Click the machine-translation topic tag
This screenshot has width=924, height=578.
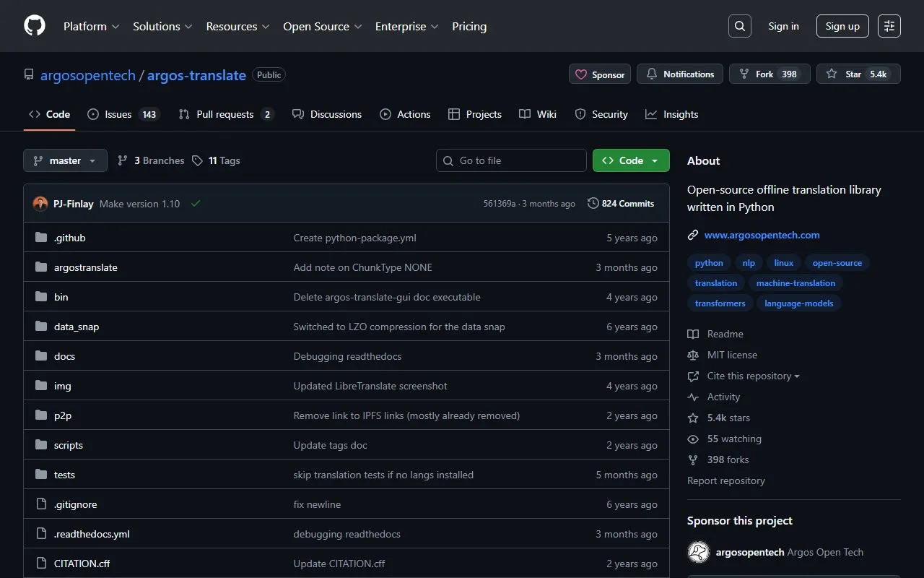click(x=796, y=283)
